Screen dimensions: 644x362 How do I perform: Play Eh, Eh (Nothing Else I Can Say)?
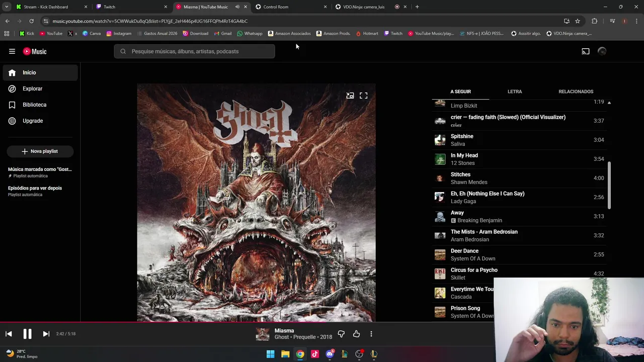coord(520,197)
